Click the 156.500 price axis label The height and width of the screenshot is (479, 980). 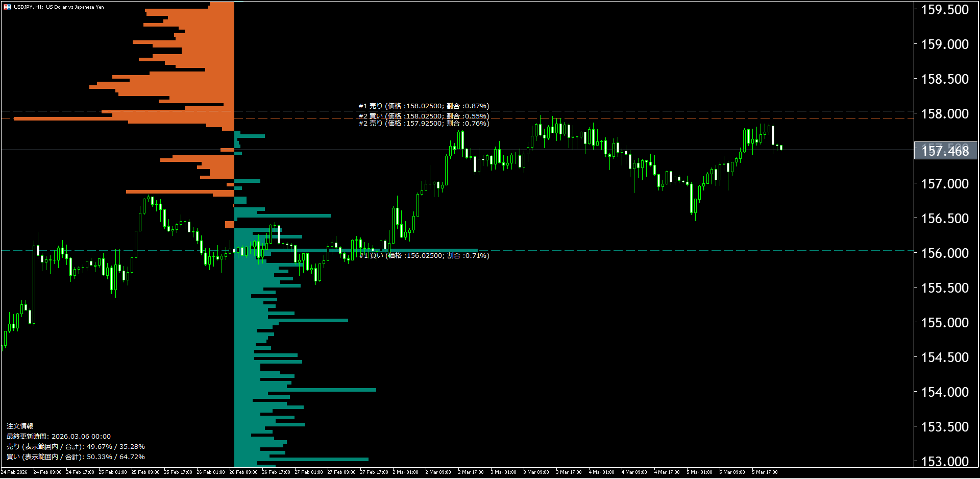[x=945, y=219]
